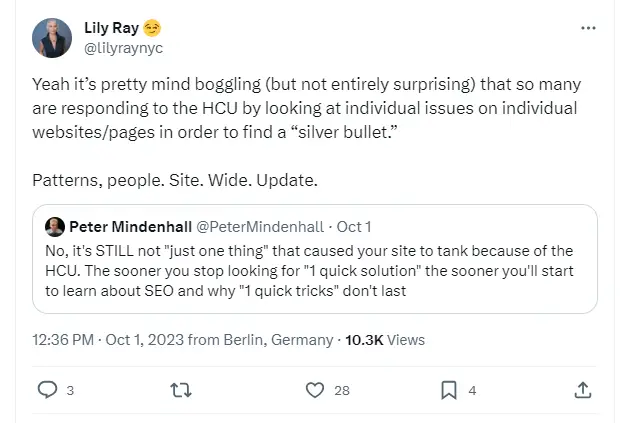Click the 4 bookmarks count
The width and height of the screenshot is (636, 423).
tap(472, 391)
